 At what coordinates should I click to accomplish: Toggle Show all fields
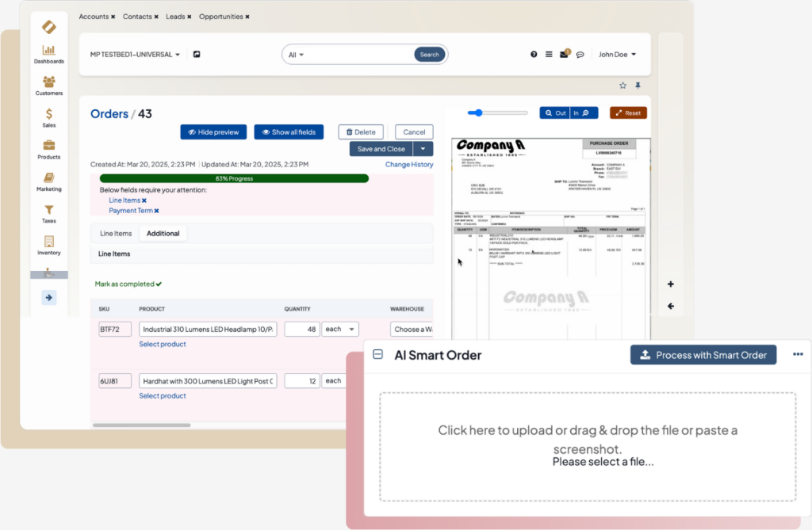pyautogui.click(x=289, y=132)
